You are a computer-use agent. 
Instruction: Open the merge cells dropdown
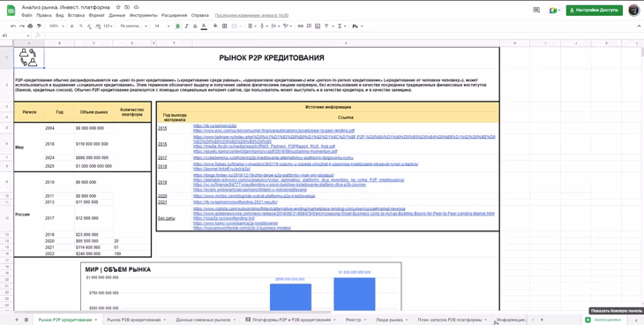[x=236, y=26]
